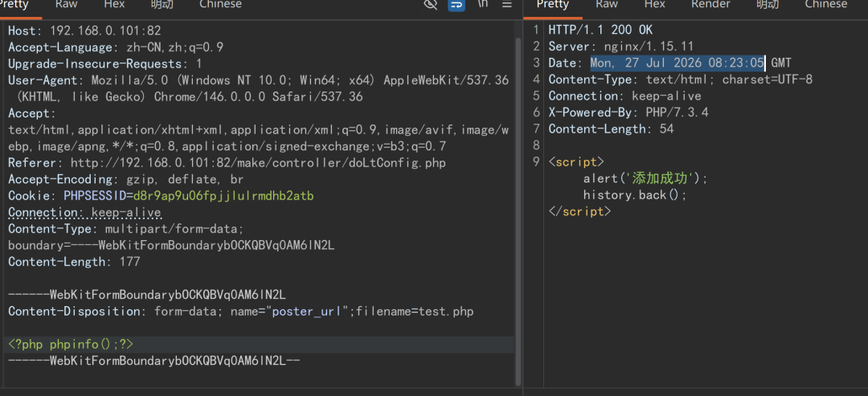Switch response pane to Hex tab
This screenshot has width=868, height=396.
[655, 5]
